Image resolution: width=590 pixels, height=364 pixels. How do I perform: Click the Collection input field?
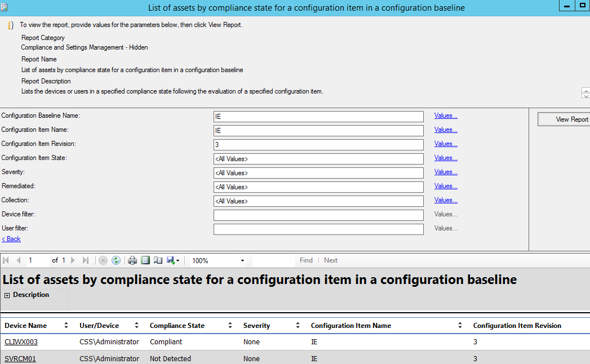(x=318, y=201)
